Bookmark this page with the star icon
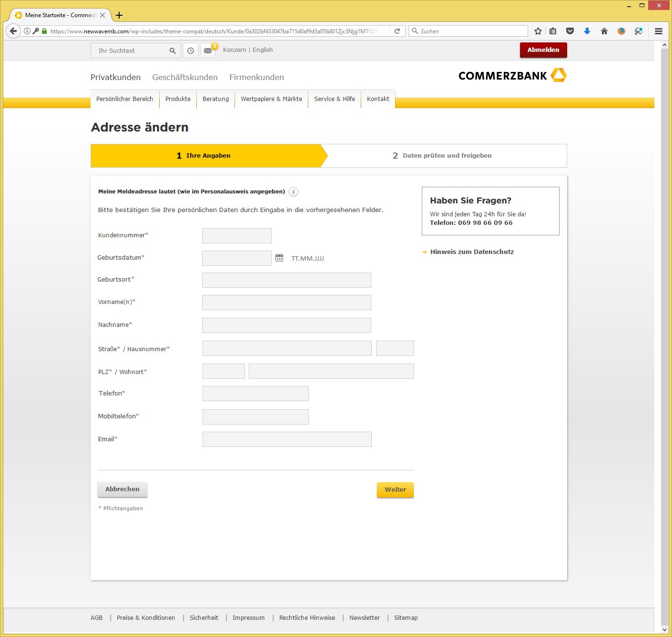This screenshot has height=637, width=672. pos(538,31)
